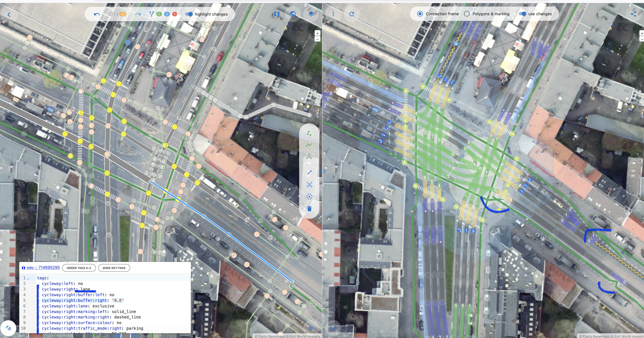This screenshot has height=338, width=644.
Task: Open the layers stack icon
Action: (311, 14)
